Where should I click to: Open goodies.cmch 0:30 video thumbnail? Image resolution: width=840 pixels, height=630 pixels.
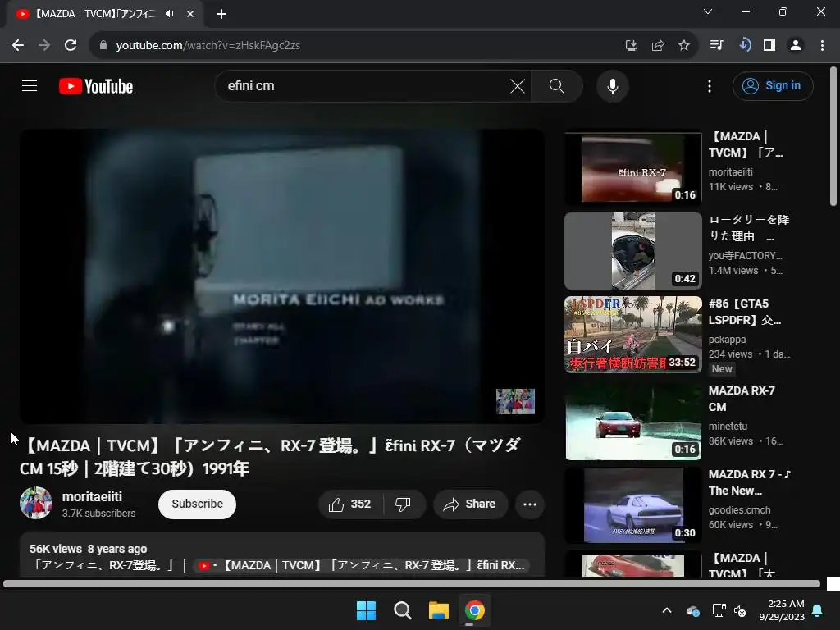(633, 505)
